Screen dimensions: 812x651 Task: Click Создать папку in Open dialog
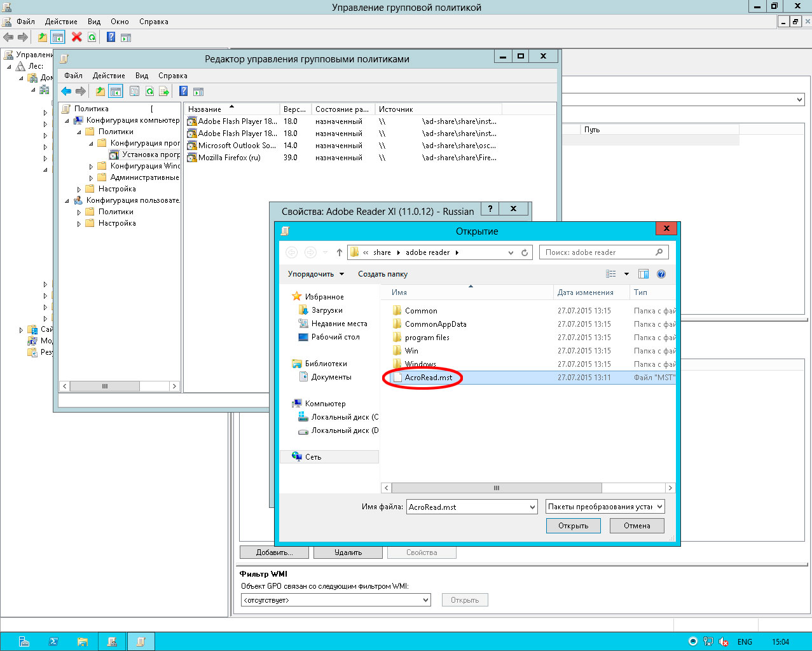[x=383, y=274]
